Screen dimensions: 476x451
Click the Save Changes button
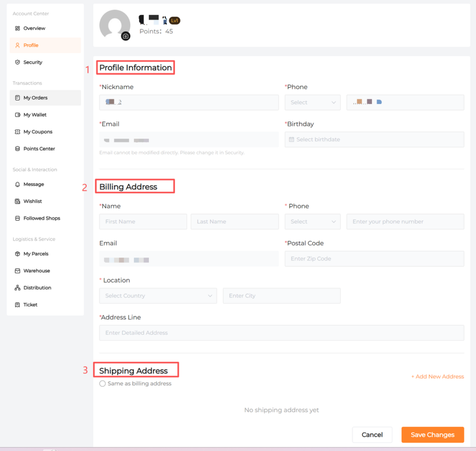[x=432, y=435]
